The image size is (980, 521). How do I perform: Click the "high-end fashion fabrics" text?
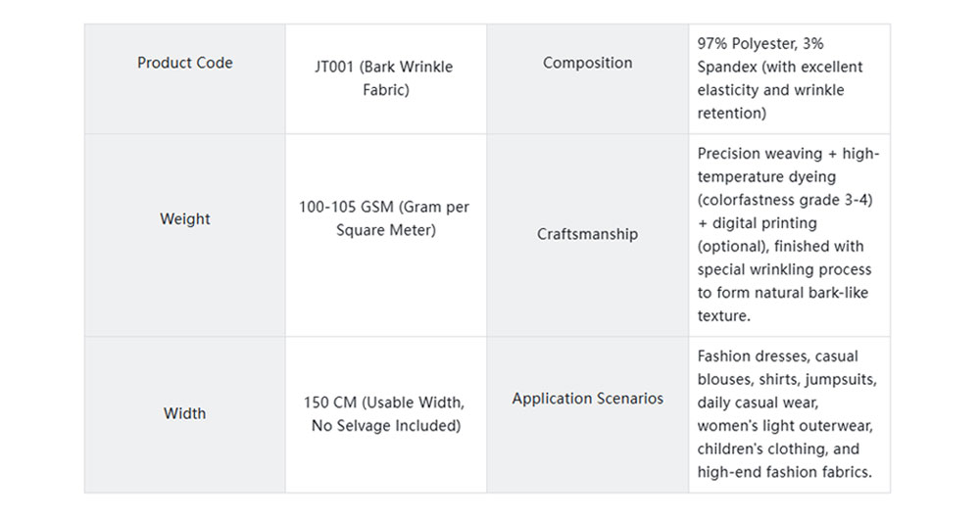(784, 473)
